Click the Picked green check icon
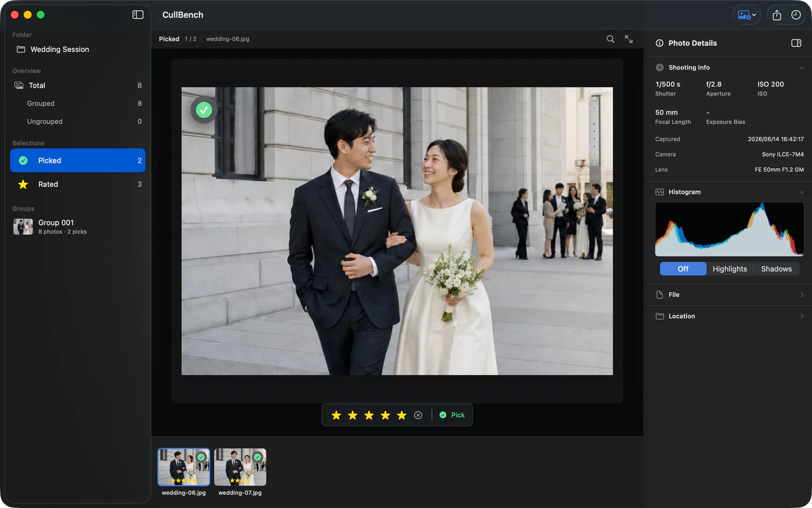Screen dimensions: 812x508 point(23,160)
